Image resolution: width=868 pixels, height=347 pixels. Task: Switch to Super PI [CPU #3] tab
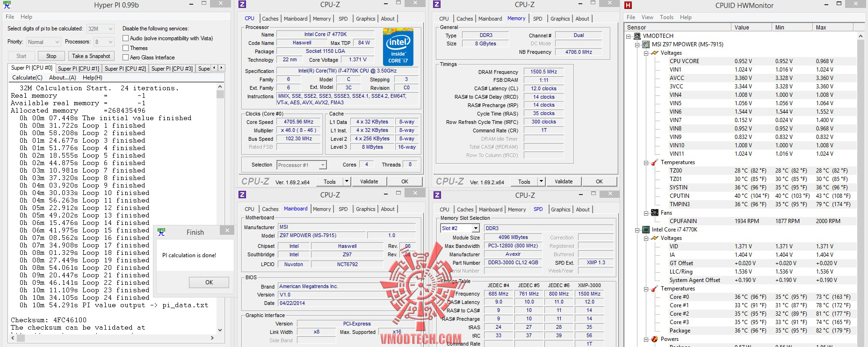pyautogui.click(x=172, y=68)
